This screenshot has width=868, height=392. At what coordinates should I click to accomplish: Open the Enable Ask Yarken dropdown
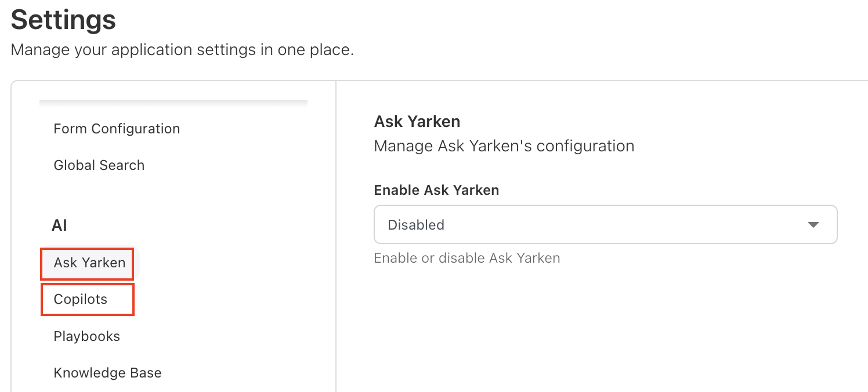(x=605, y=224)
